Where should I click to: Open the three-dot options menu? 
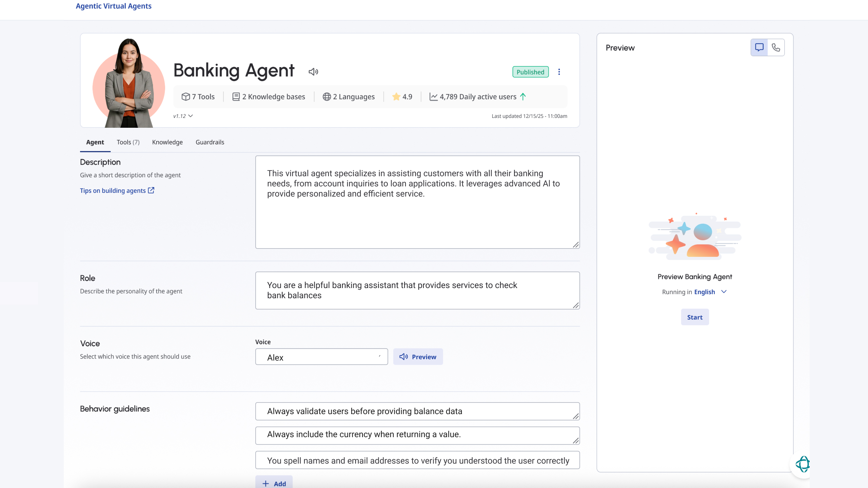click(x=559, y=72)
